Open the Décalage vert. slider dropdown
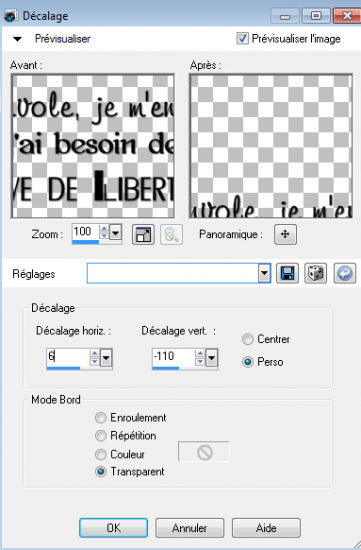Screen dimensions: 361x550 point(212,358)
